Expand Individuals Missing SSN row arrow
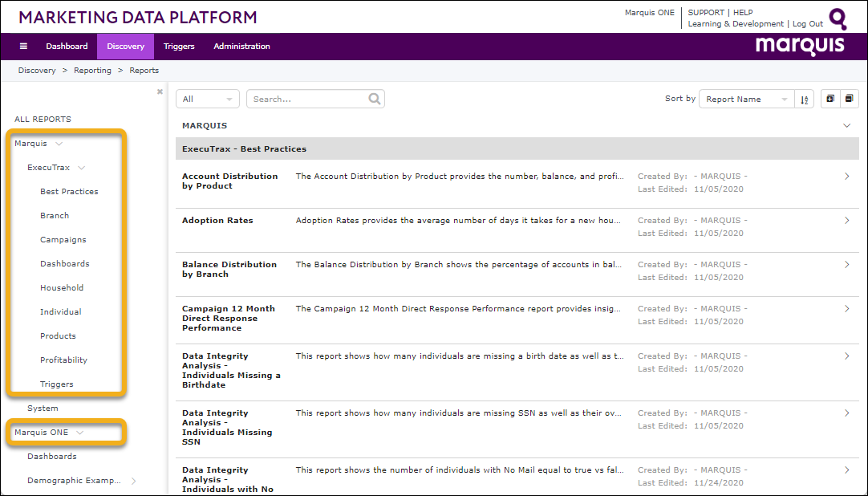The height and width of the screenshot is (496, 868). (847, 413)
